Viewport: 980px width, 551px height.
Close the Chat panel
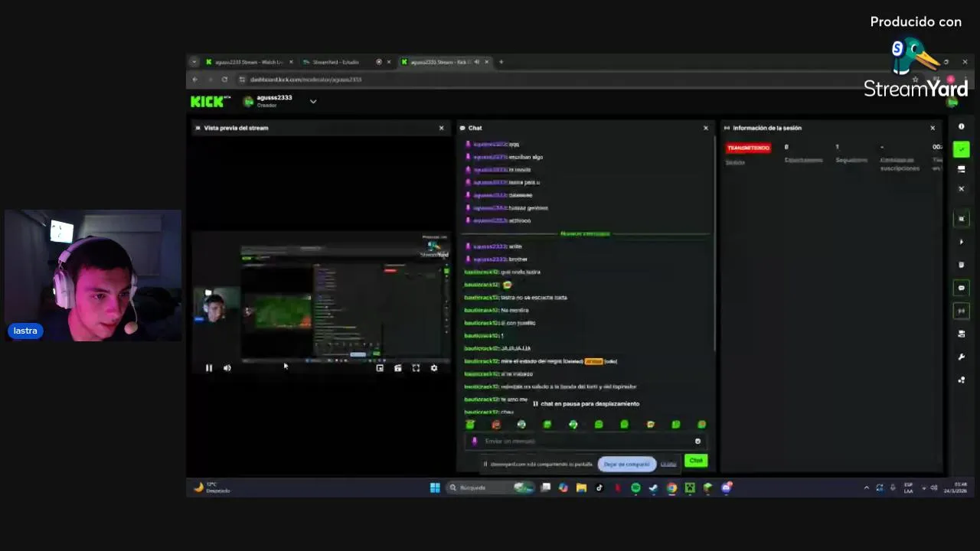[x=706, y=128]
